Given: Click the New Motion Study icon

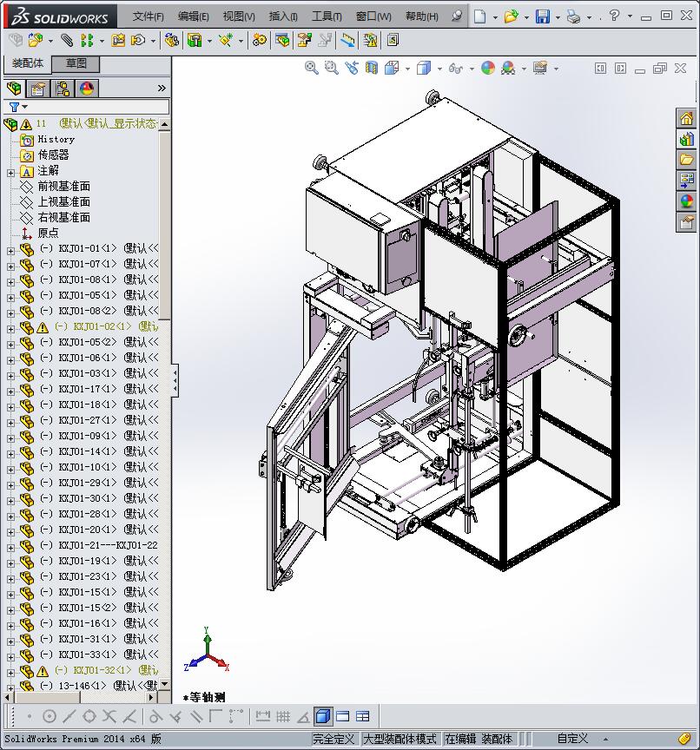Looking at the screenshot, I should [x=260, y=40].
